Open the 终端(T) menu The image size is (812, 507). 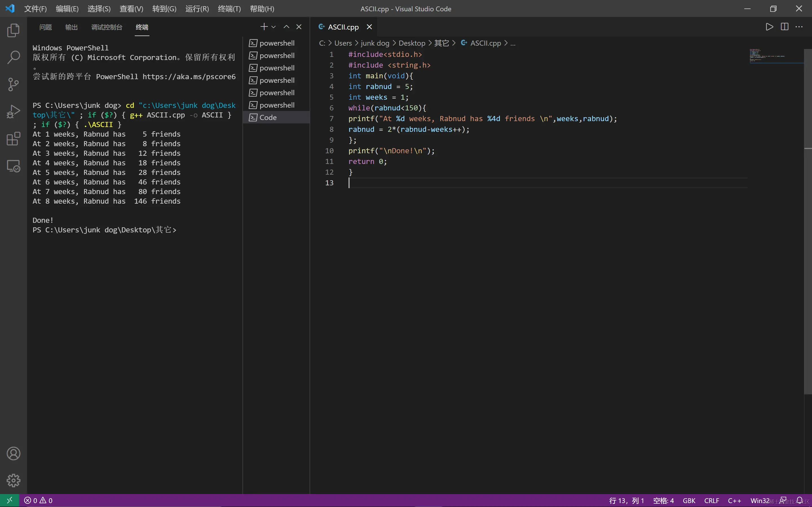click(x=229, y=9)
